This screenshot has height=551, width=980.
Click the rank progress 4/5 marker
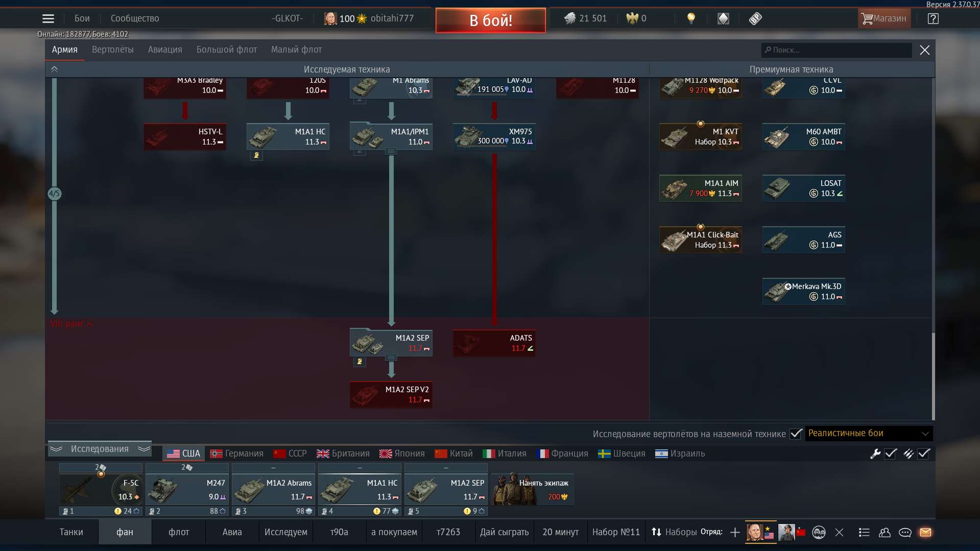(54, 194)
